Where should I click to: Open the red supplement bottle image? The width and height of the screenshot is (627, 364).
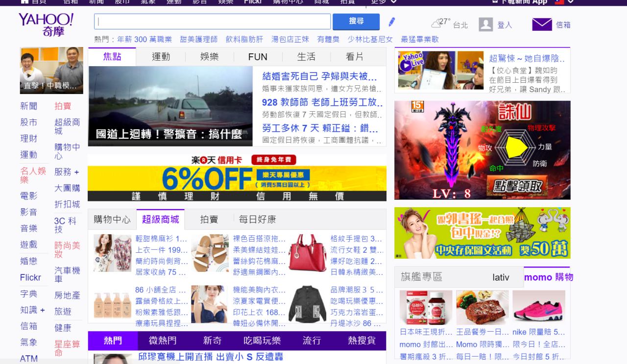pos(426,307)
